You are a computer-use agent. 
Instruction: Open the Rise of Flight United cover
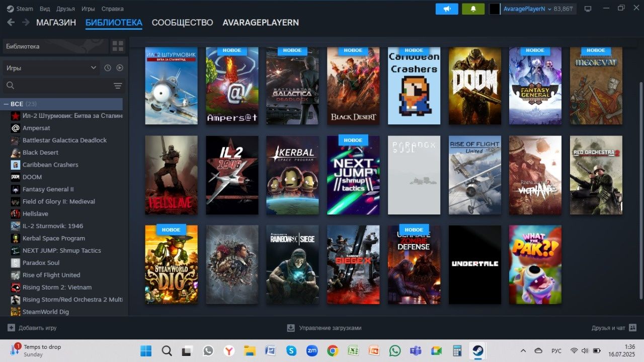(475, 175)
